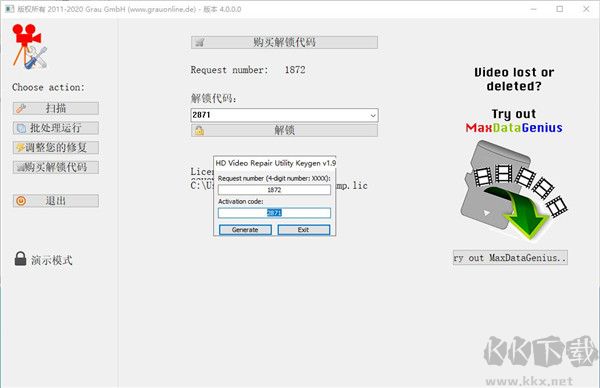
Task: Click the MaxDataGenius filmstrip image
Action: [x=514, y=190]
